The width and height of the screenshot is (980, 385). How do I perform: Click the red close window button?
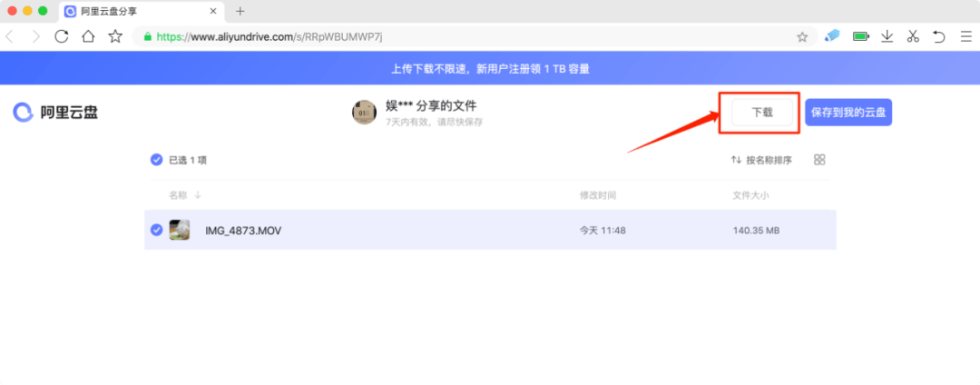pyautogui.click(x=12, y=11)
